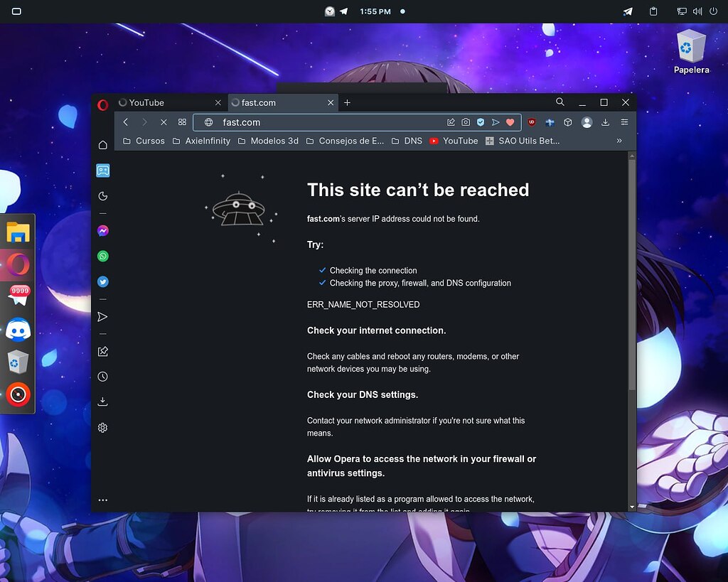Toggle dark mode via the moon icon
Viewport: 728px width, 582px height.
pos(103,195)
